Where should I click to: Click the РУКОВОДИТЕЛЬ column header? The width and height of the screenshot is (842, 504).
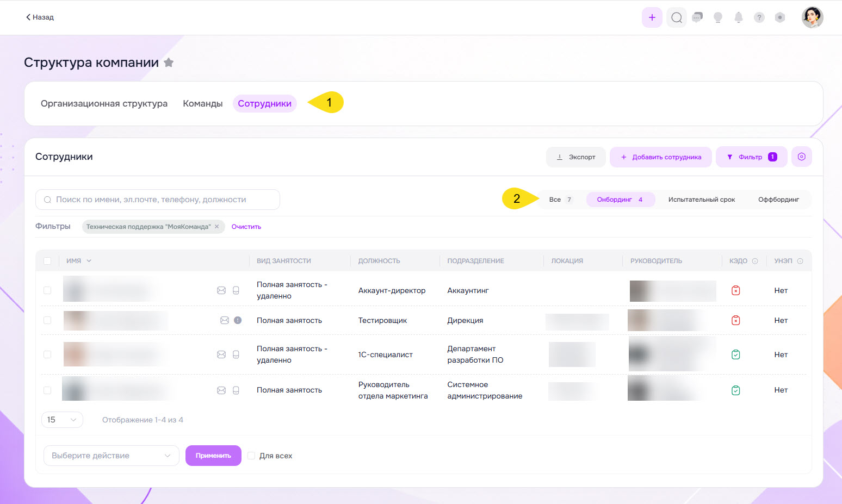point(657,261)
